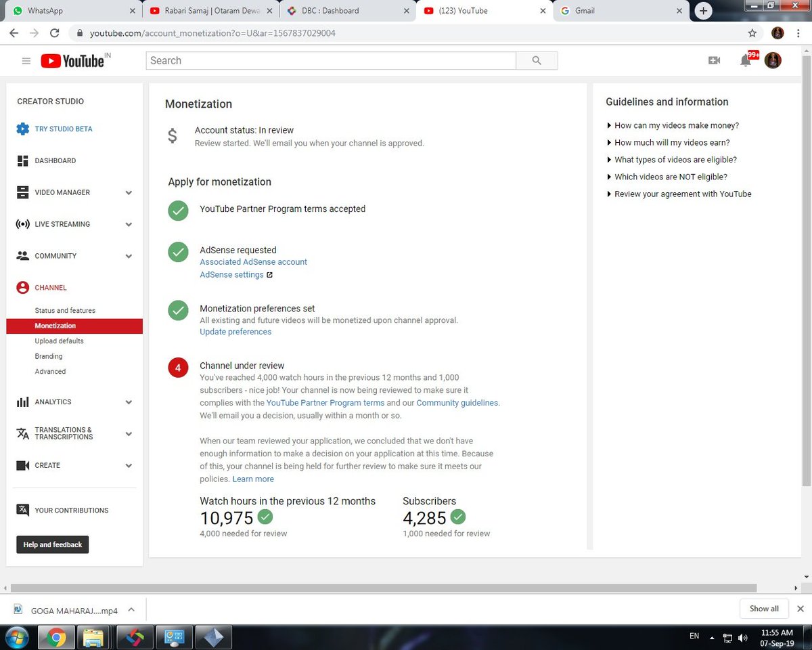The image size is (812, 650).
Task: Open Advanced in the Channel menu
Action: click(x=50, y=371)
